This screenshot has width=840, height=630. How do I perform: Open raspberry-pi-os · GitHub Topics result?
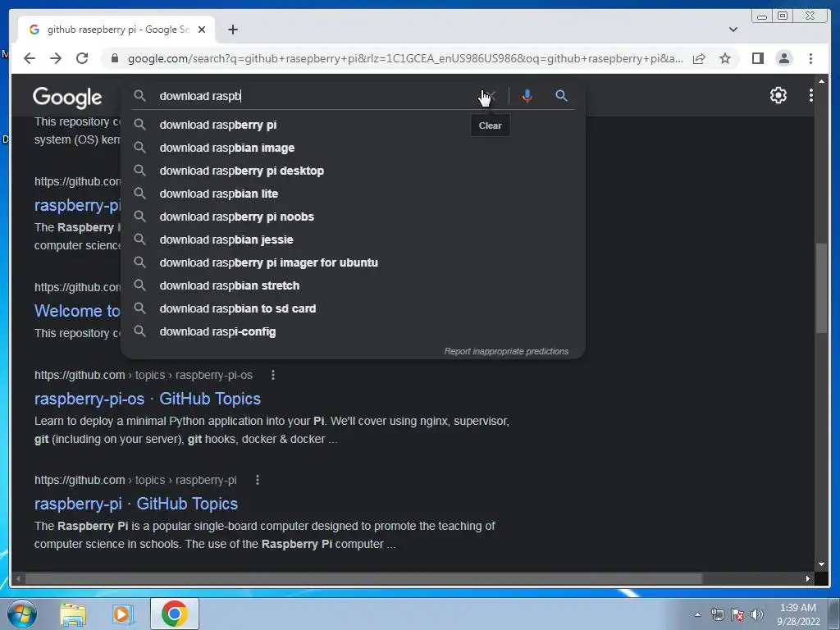(x=148, y=399)
